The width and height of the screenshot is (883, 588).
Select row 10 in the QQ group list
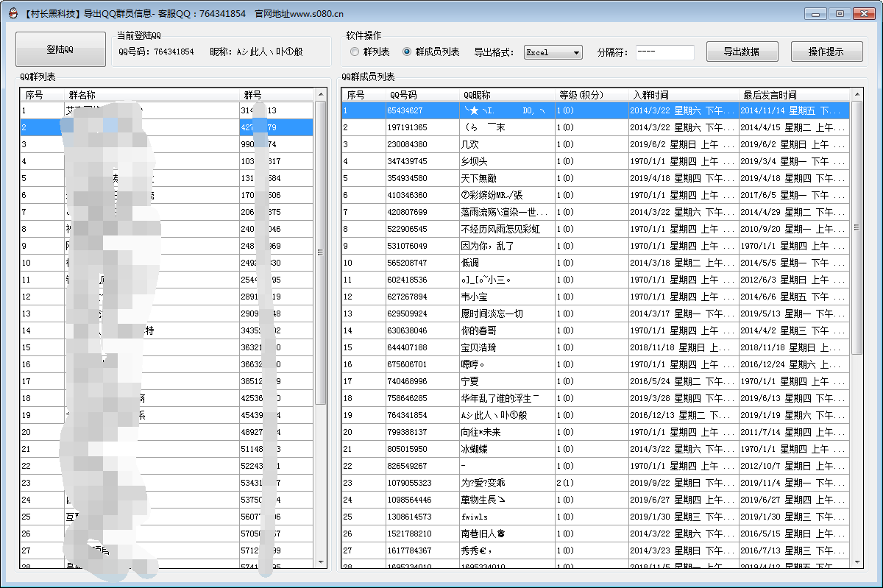point(166,263)
